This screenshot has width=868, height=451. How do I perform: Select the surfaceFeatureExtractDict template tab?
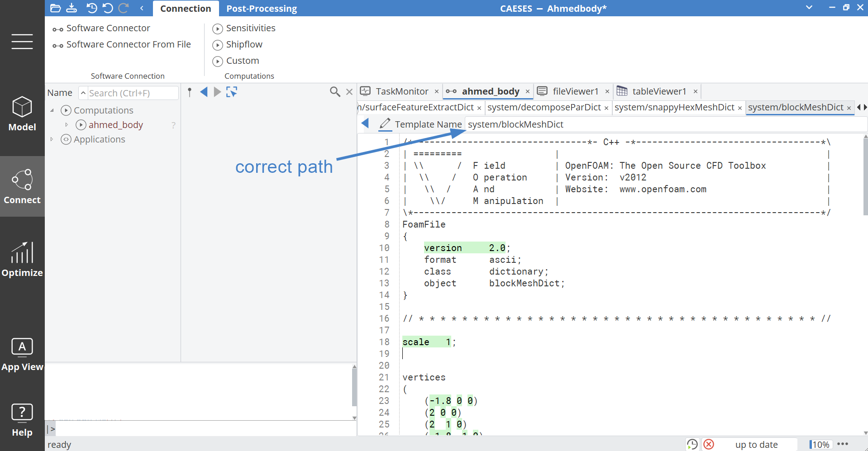pos(416,107)
